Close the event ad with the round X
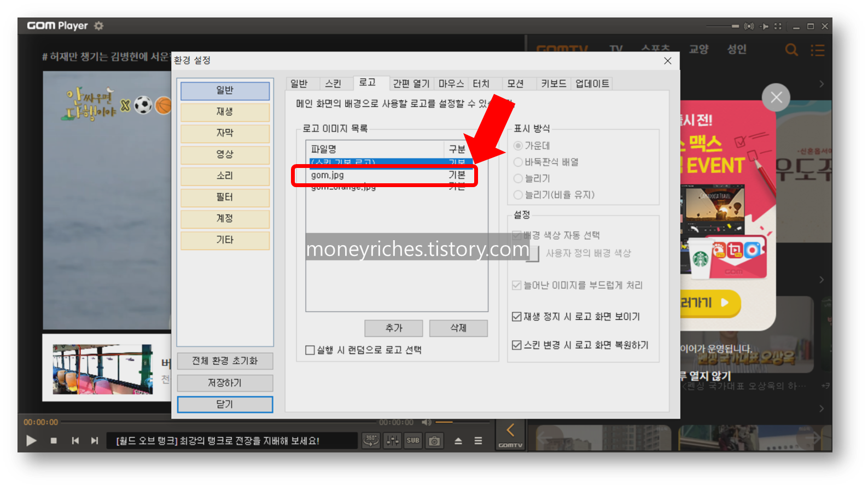Image resolution: width=868 pixels, height=488 pixels. tap(776, 97)
